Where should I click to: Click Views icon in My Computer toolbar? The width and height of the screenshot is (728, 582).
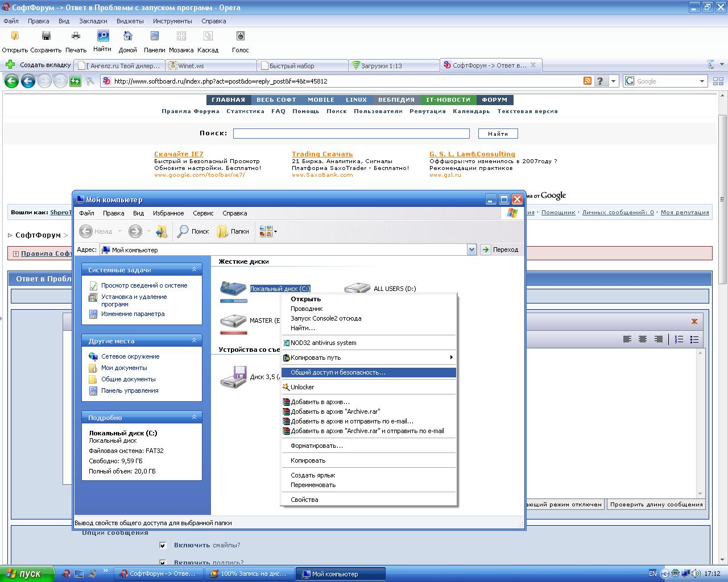265,231
